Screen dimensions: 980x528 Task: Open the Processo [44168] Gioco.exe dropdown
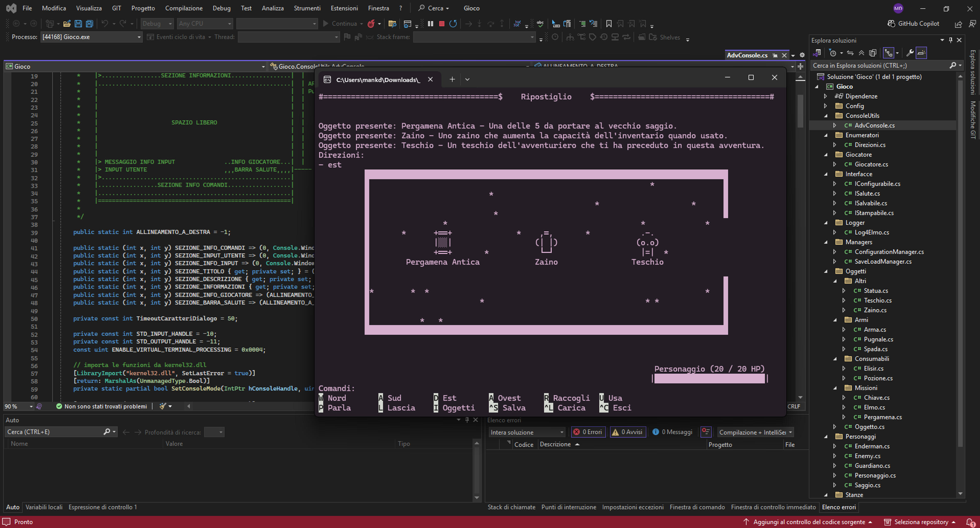91,37
